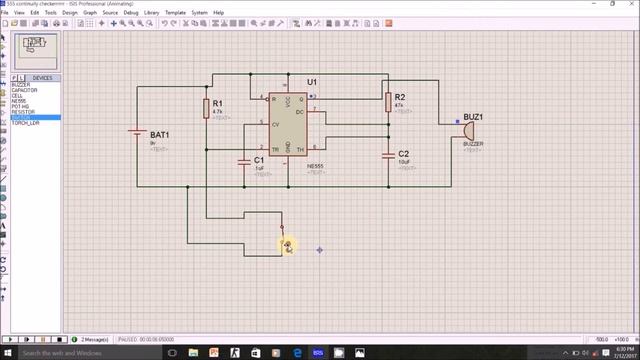Undo the last change
The width and height of the screenshot is (640, 360).
[164, 24]
